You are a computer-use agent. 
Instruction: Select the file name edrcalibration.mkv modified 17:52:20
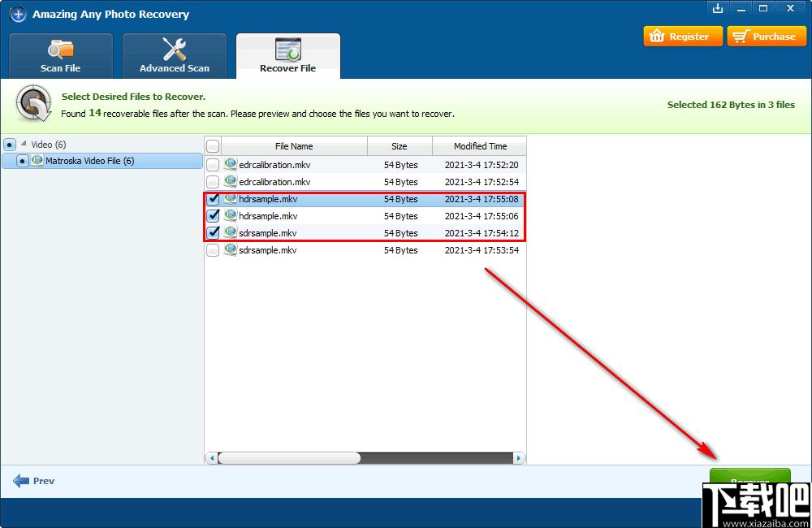274,165
